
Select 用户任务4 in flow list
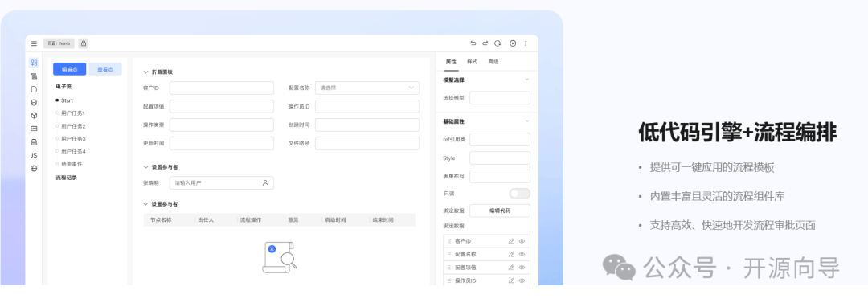[73, 151]
